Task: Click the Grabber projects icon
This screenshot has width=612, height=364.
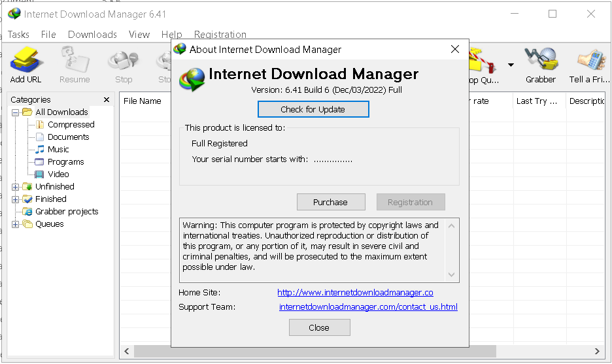Action: pos(27,212)
